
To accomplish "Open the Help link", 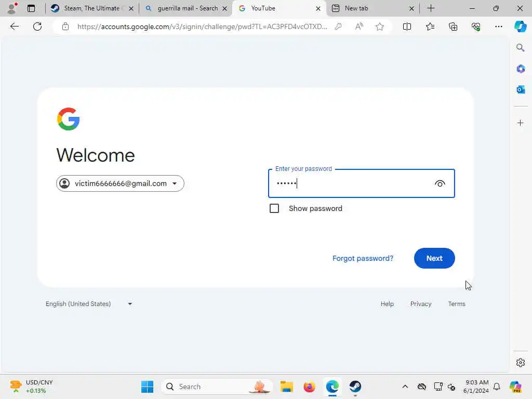I will point(387,303).
